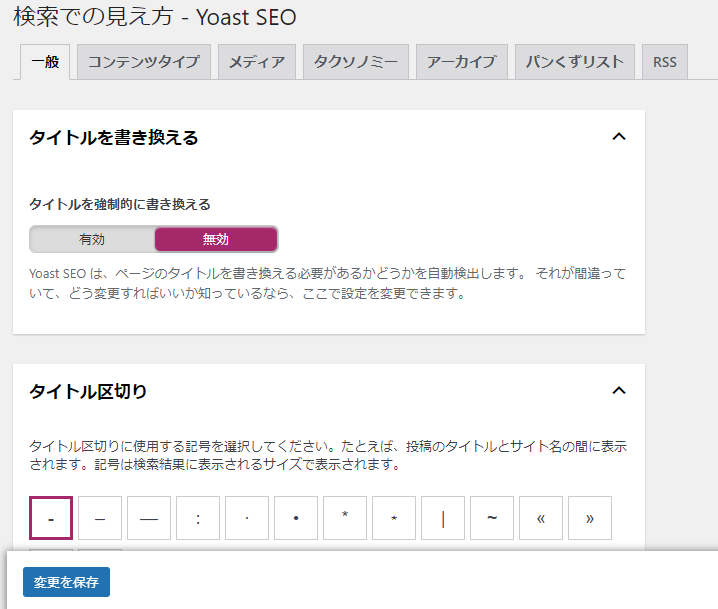
Task: Pick the large bullet • separator
Action: click(296, 518)
